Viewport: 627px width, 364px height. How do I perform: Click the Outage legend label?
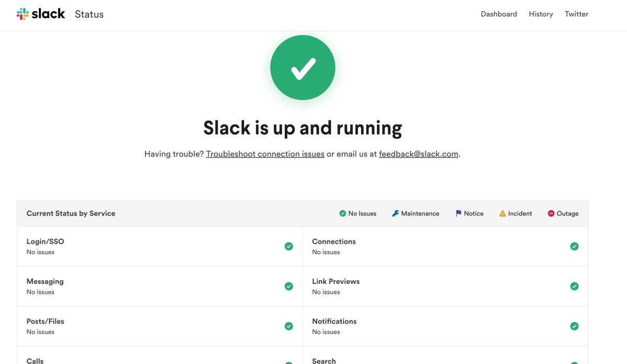click(x=567, y=214)
